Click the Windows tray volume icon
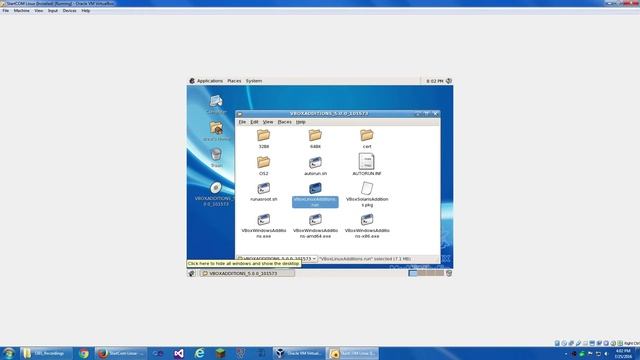640x360 pixels. click(606, 353)
